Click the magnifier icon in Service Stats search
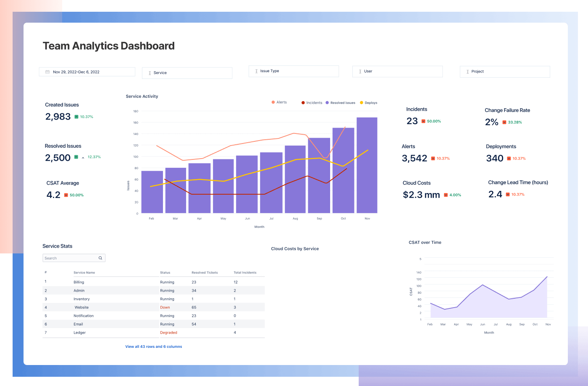Viewport: 588px width, 386px height. pyautogui.click(x=100, y=258)
